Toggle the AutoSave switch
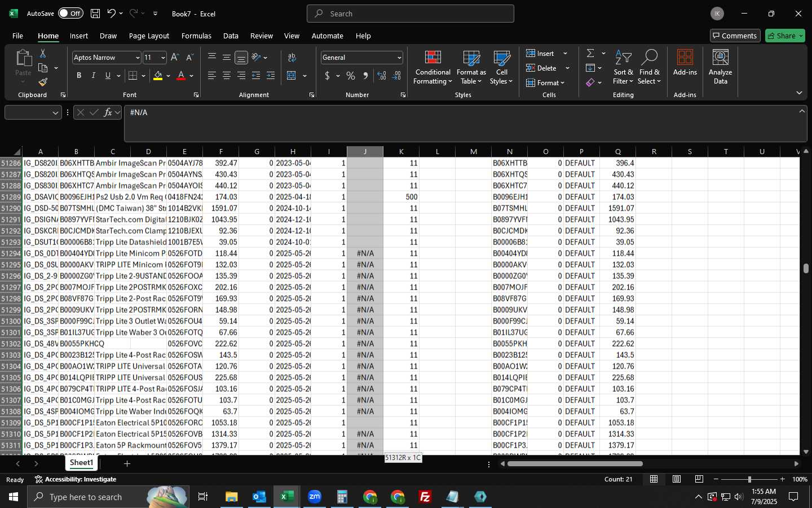The width and height of the screenshot is (812, 508). [x=70, y=14]
